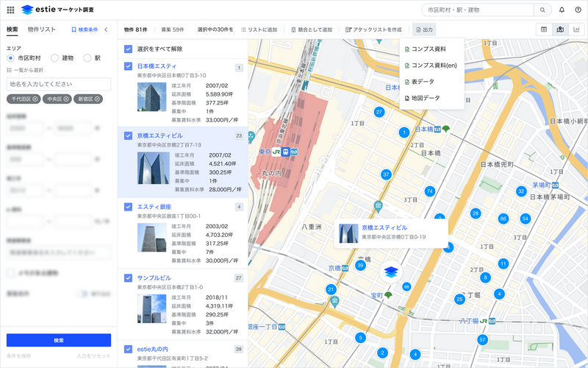
Task: Open the notifications bell
Action: point(562,10)
